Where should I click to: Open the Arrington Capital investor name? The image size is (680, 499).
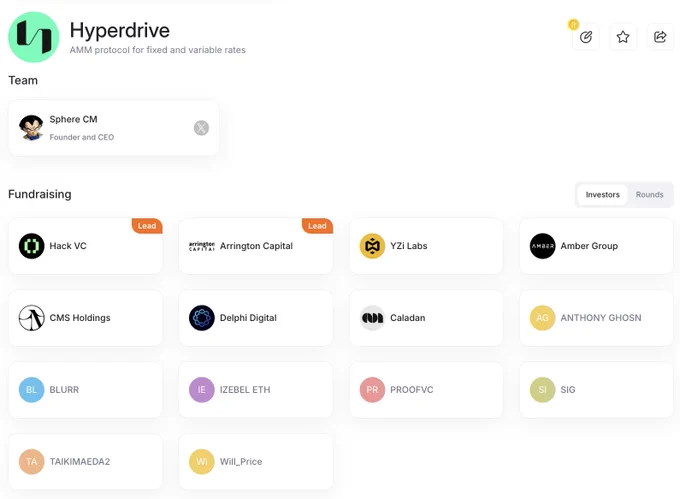click(256, 246)
